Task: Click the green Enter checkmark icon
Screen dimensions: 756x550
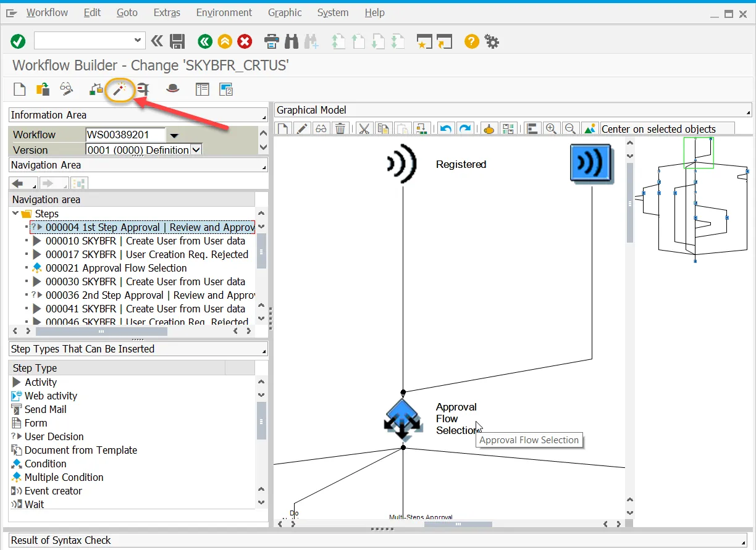Action: [18, 41]
